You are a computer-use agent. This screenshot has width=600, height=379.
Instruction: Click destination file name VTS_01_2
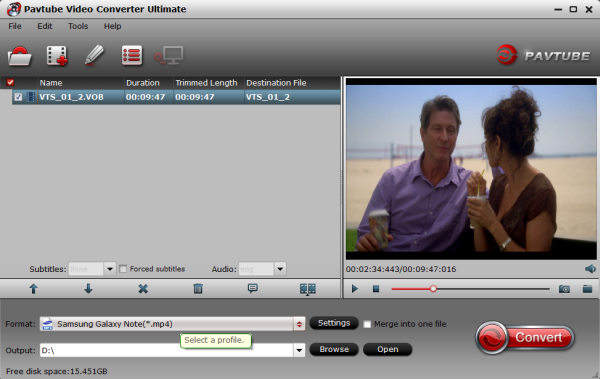(267, 97)
